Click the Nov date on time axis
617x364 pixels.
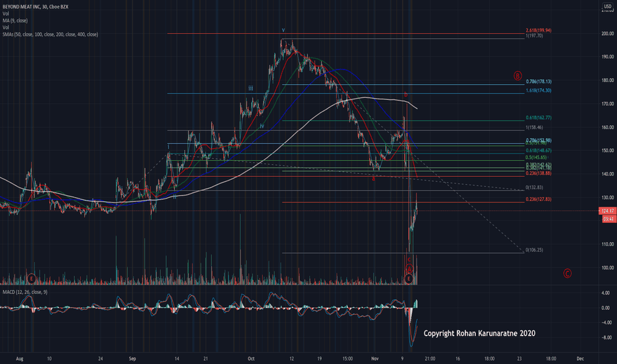(375, 359)
